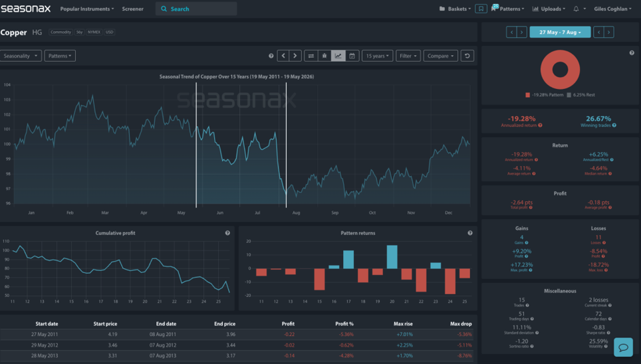Click the pattern start marker line near June

pyautogui.click(x=196, y=145)
